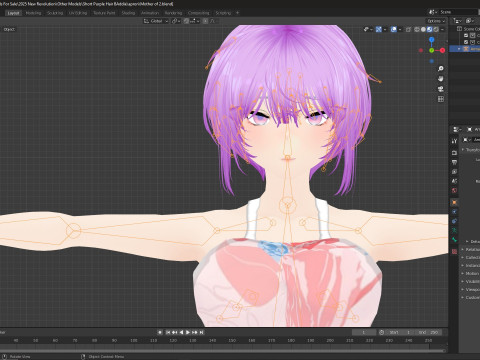Click the green Y axis gizmo handle
Screen dimensions: 480x360
pos(432,50)
